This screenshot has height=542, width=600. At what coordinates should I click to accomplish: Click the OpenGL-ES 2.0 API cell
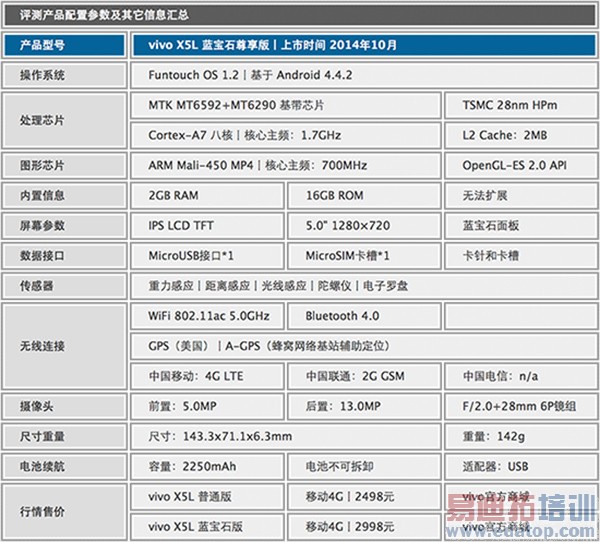point(521,166)
